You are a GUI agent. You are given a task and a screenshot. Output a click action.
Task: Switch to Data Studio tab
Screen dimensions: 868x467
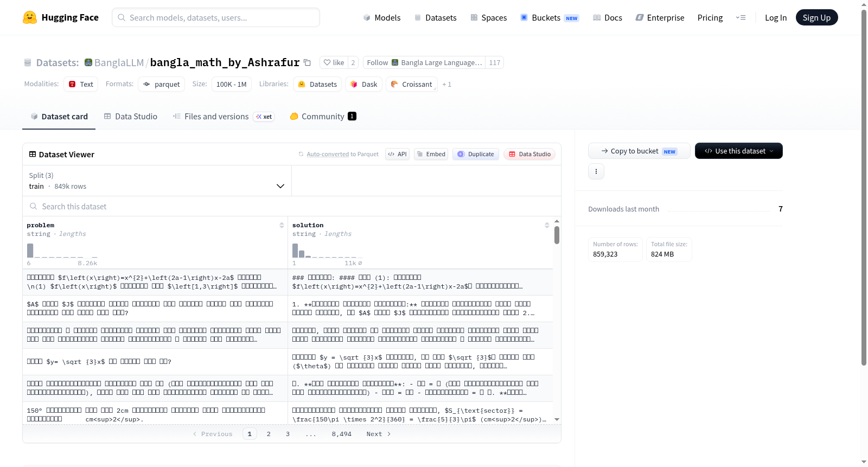[131, 116]
